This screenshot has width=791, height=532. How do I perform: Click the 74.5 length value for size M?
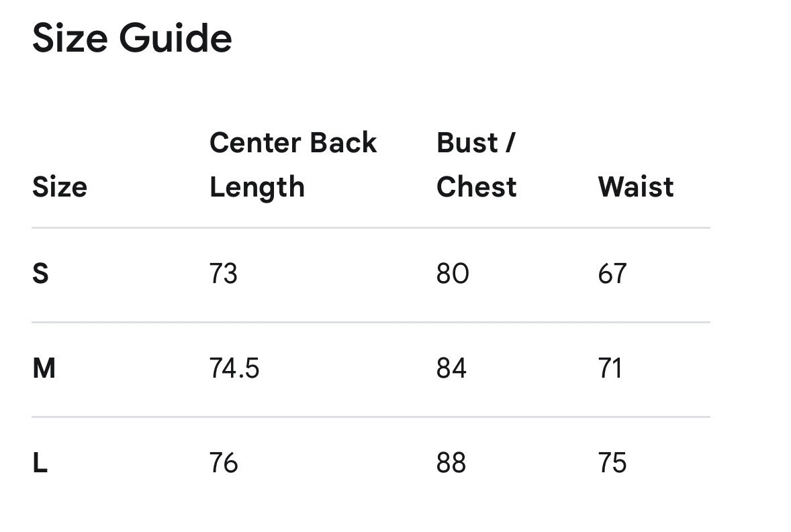(234, 368)
